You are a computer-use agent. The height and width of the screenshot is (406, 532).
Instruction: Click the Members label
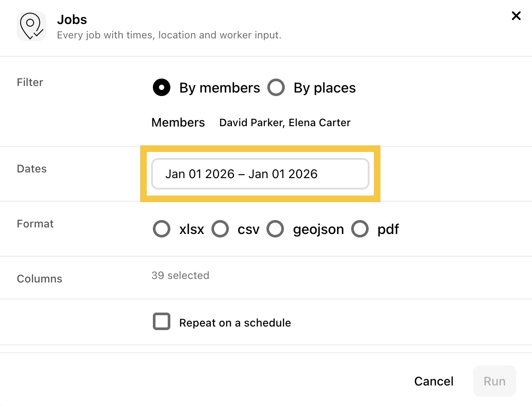click(x=178, y=123)
